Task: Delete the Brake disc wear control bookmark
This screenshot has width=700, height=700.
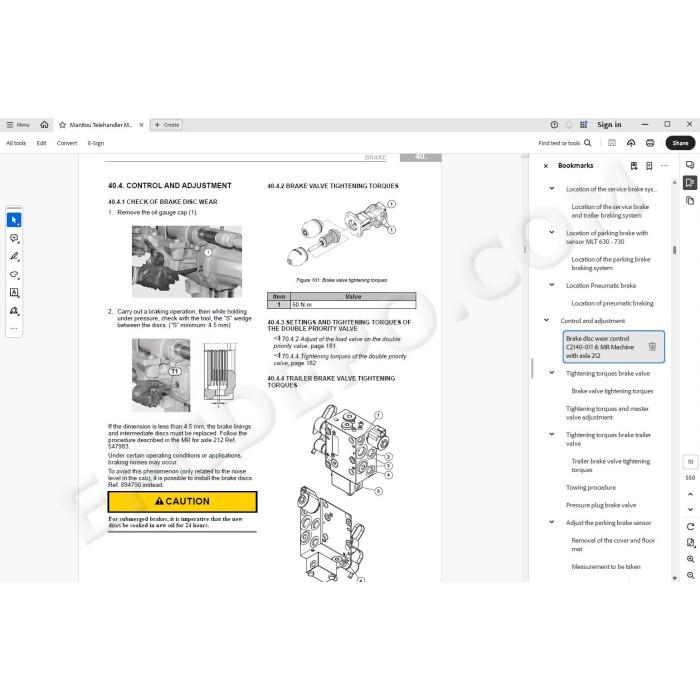Action: point(652,347)
